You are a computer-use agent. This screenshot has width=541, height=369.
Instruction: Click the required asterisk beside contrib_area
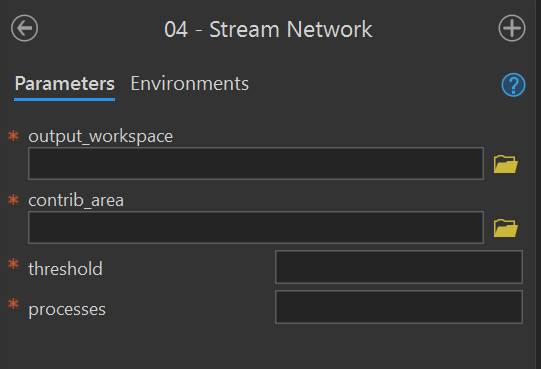click(13, 200)
